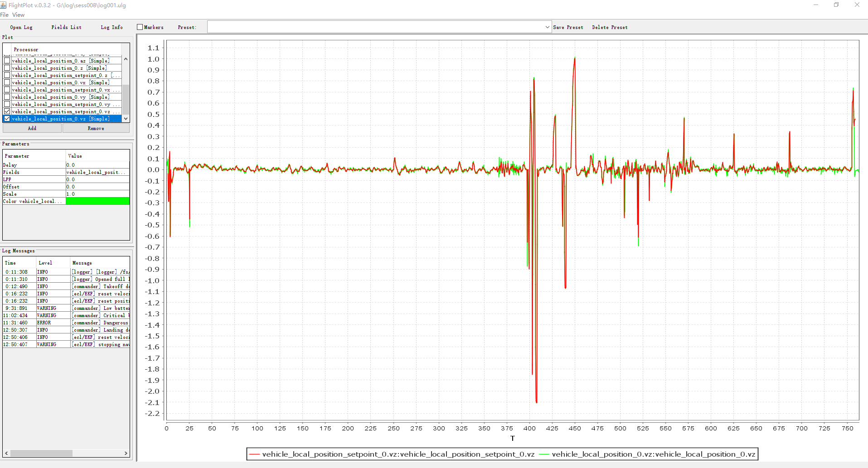Enable the Markers checkbox
The height and width of the screenshot is (468, 868).
(x=140, y=27)
